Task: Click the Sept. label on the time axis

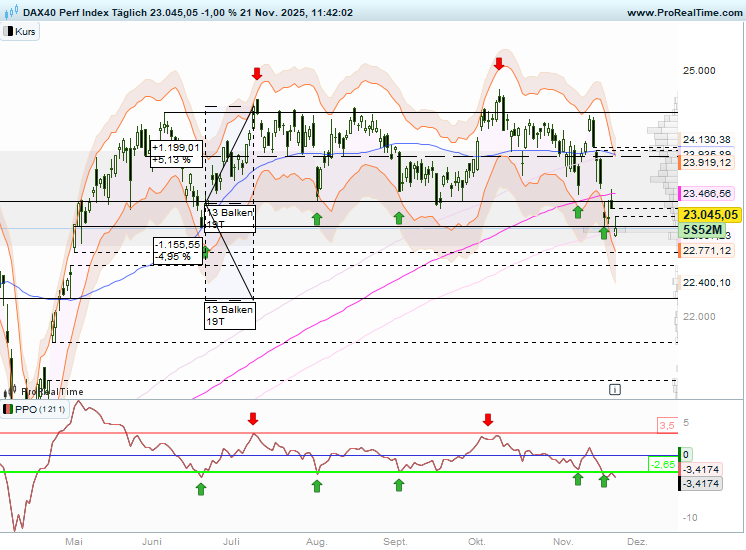Action: click(396, 541)
